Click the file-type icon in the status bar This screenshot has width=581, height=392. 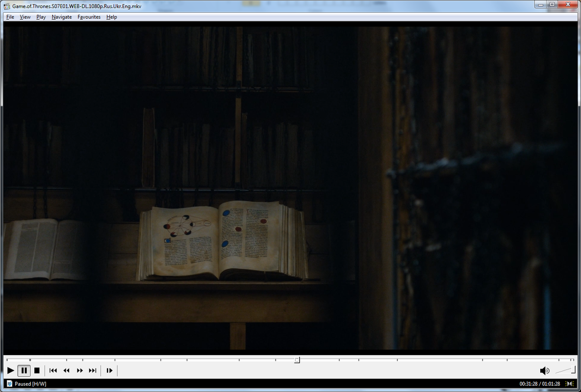[x=10, y=384]
